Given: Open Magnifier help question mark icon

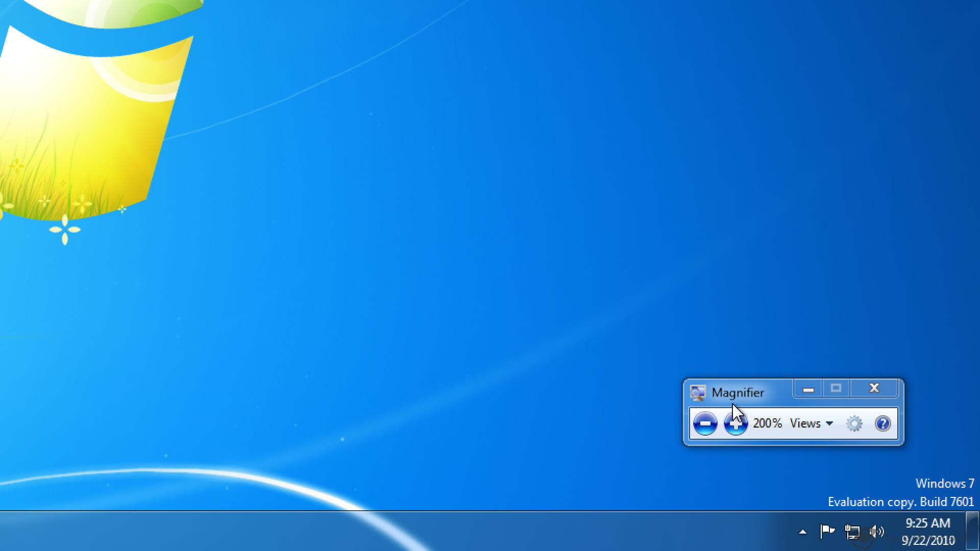Looking at the screenshot, I should point(883,423).
